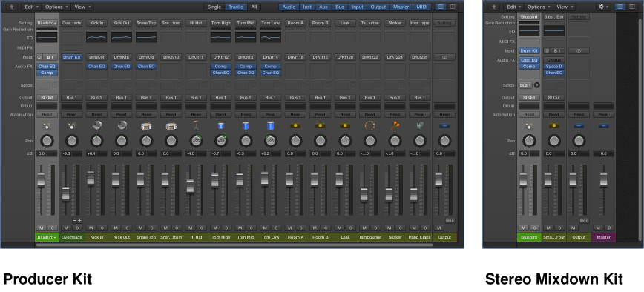Toggle the Audio channel filter button
Viewport: 644px width, 292px height.
tap(289, 7)
